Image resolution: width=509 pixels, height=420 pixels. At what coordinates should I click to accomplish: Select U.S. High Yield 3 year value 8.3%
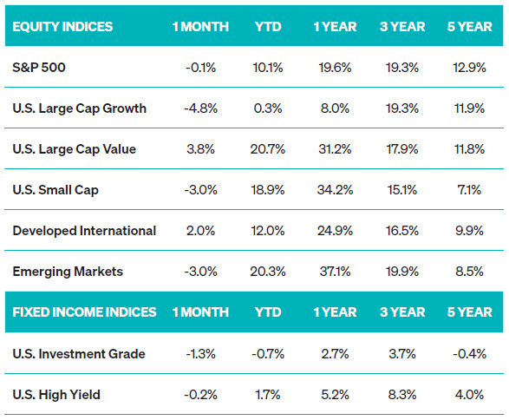[x=402, y=395]
